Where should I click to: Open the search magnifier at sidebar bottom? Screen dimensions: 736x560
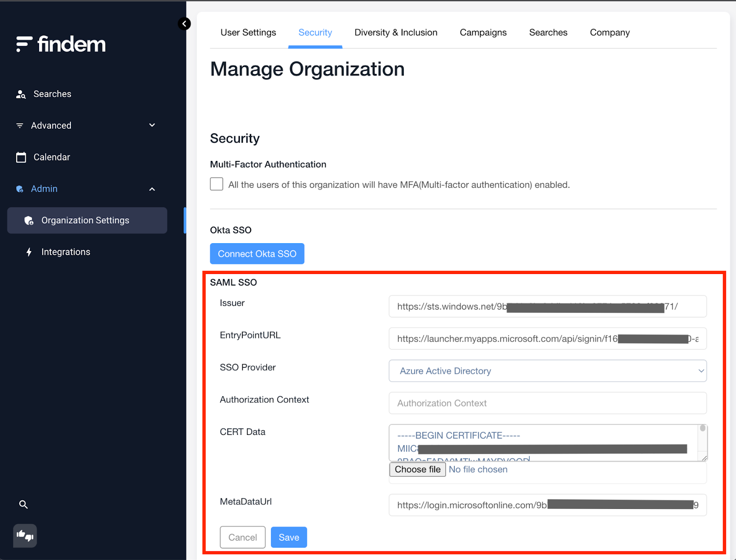click(23, 504)
